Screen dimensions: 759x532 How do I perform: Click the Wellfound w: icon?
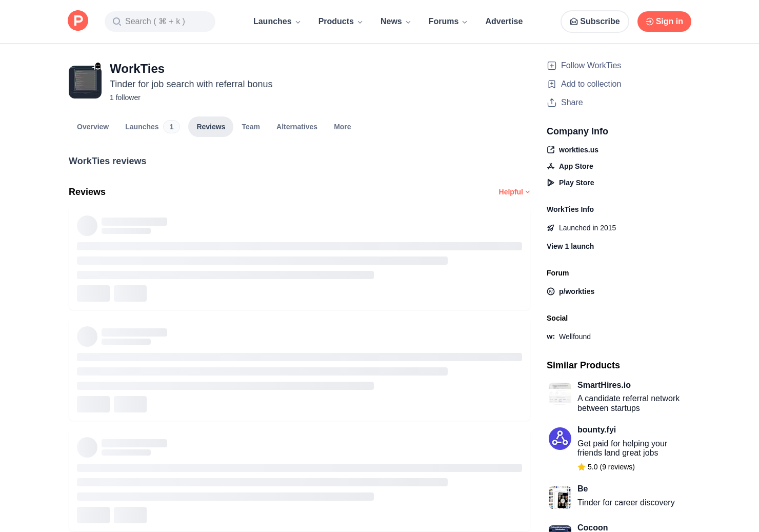[551, 337]
